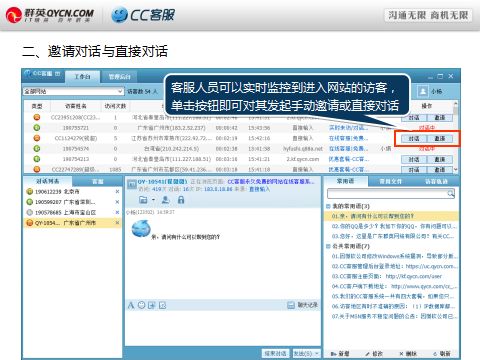Click the visitor list vertical scrollbar
Image resolution: width=480 pixels, height=360 pixels.
tap(455, 137)
